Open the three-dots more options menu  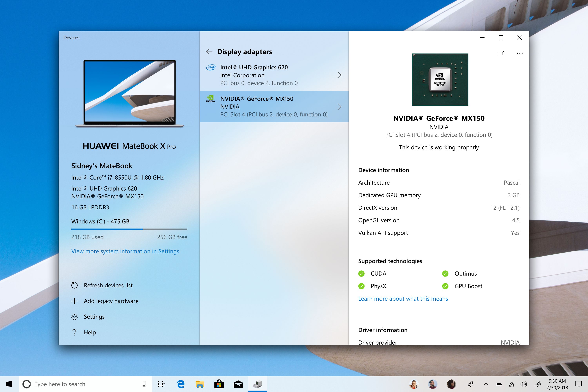tap(520, 53)
